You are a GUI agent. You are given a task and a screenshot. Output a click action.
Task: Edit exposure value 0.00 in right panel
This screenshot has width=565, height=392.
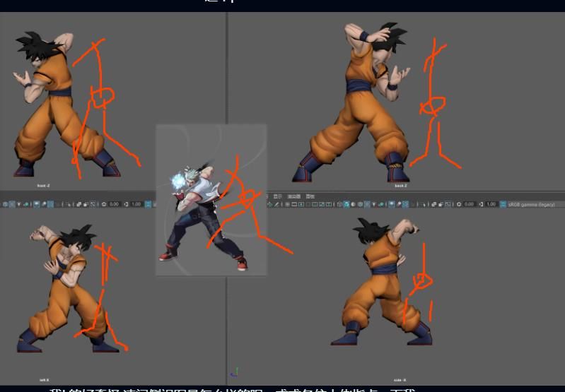469,204
